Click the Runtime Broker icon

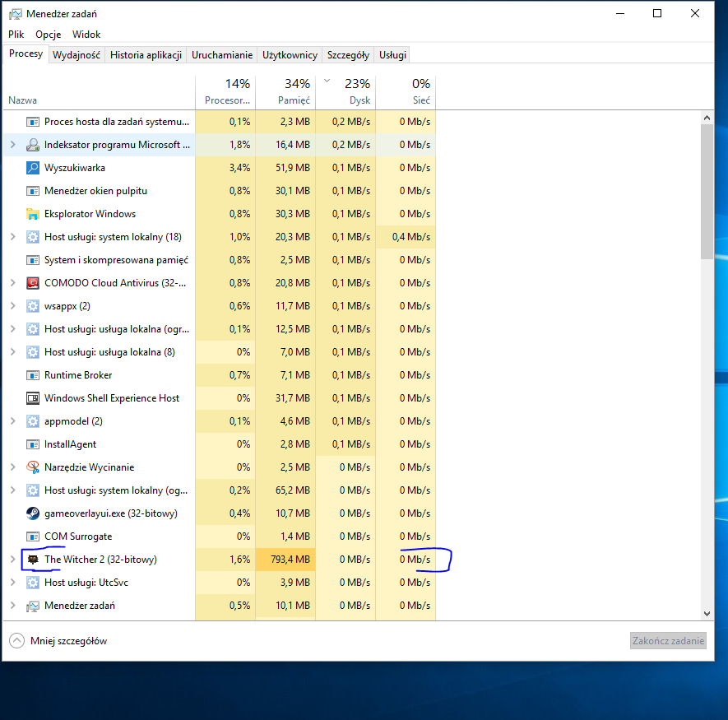point(33,375)
